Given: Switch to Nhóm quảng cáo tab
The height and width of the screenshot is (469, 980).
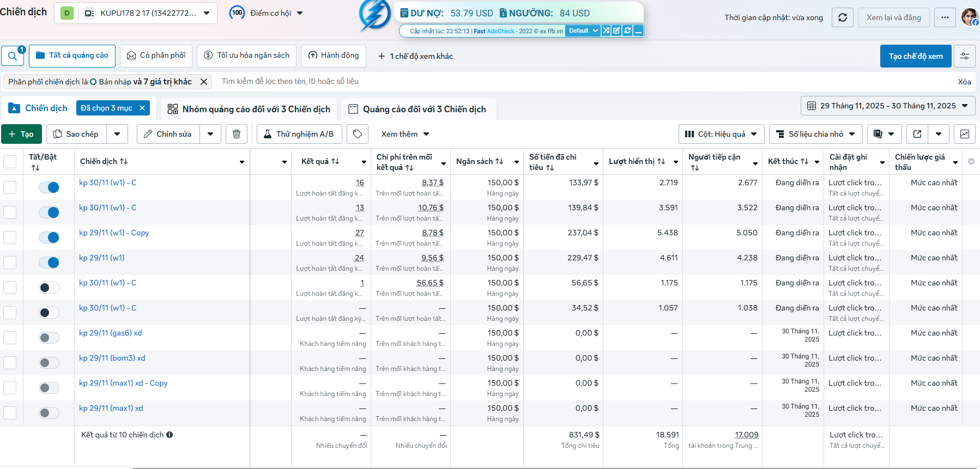Looking at the screenshot, I should 249,109.
